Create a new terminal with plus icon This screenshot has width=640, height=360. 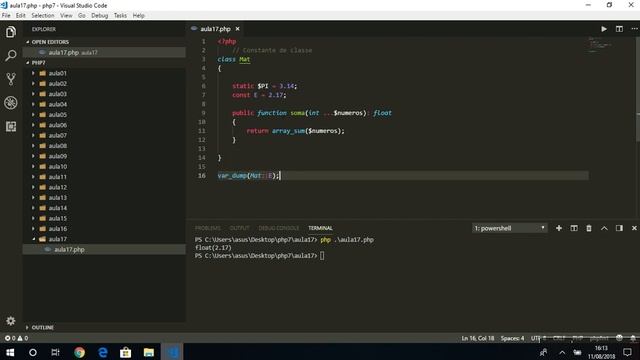point(559,228)
